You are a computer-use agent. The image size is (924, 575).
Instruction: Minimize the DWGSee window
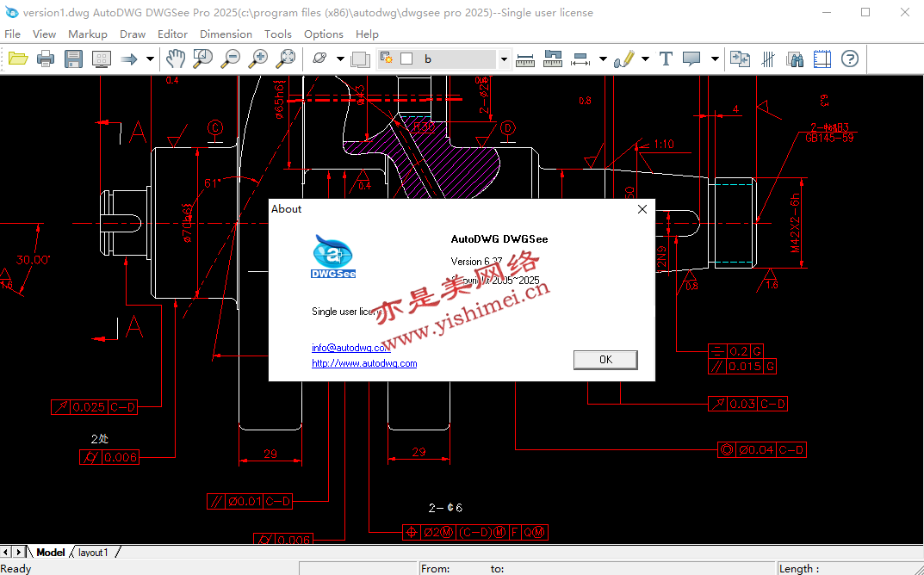[826, 12]
